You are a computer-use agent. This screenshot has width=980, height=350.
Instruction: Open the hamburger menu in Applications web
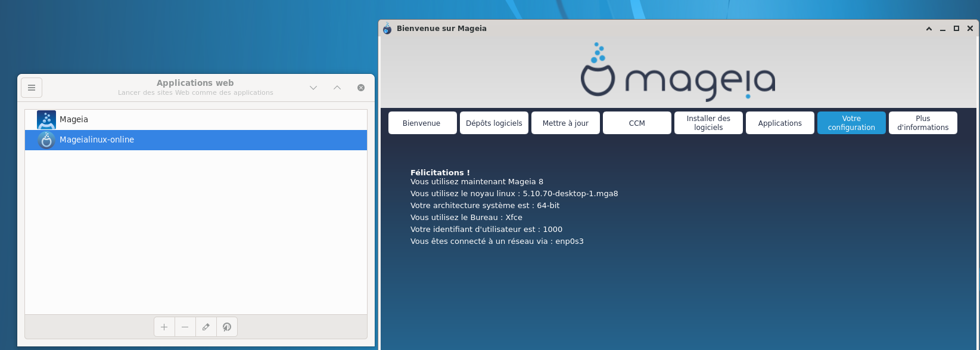coord(32,88)
